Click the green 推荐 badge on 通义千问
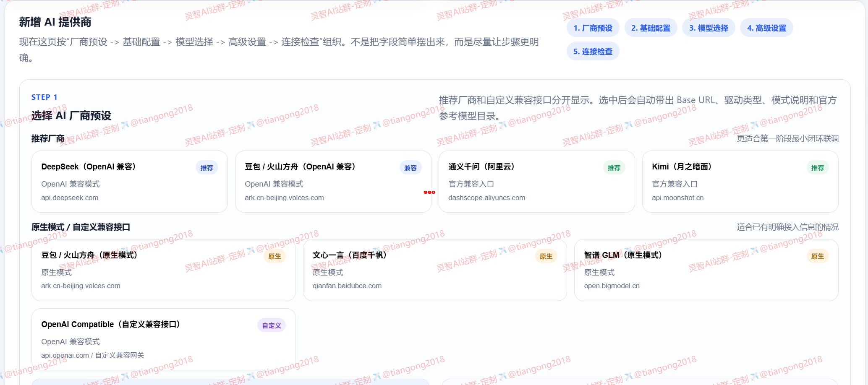Screen dimensions: 868x385 coord(614,168)
